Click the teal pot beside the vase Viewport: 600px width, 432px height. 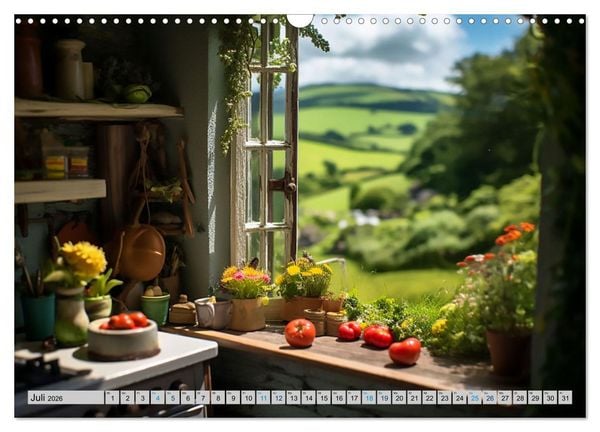38,316
